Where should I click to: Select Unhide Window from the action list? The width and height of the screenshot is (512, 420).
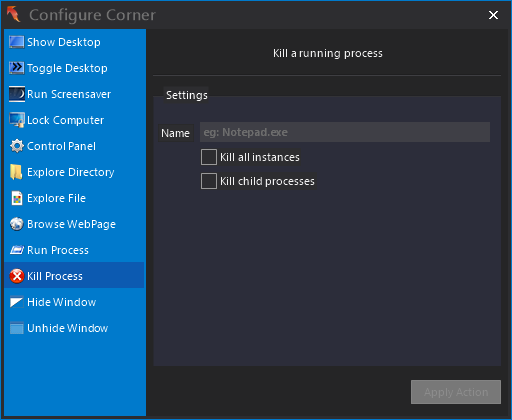click(75, 328)
